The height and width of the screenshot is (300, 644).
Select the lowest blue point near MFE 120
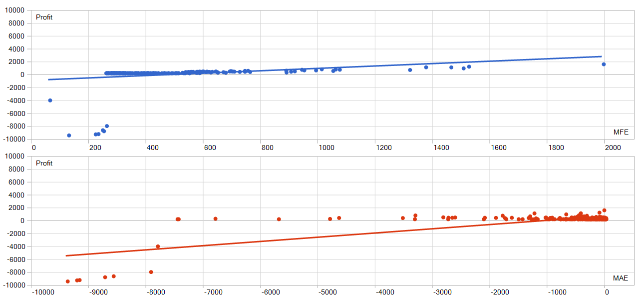pos(69,135)
